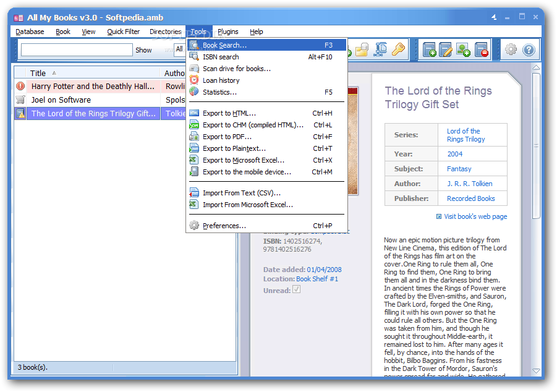
Task: Choose Book Search... from the Tools menu
Action: pos(267,45)
